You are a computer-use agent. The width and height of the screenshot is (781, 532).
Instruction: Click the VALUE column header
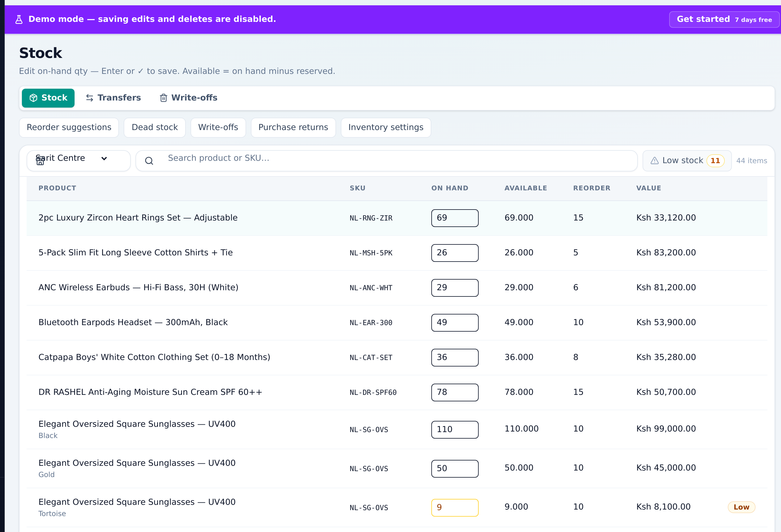[x=648, y=188]
